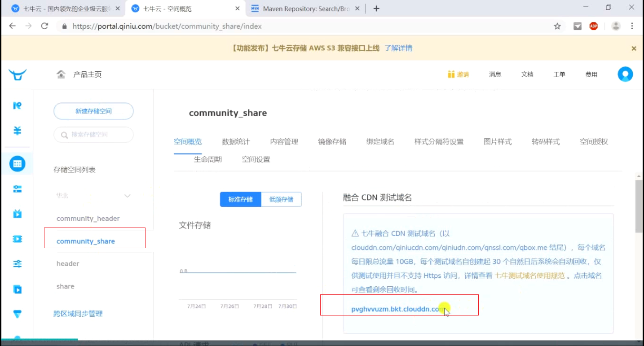Bookmark this page with the star icon
Viewport: 644px width, 346px height.
coord(557,26)
